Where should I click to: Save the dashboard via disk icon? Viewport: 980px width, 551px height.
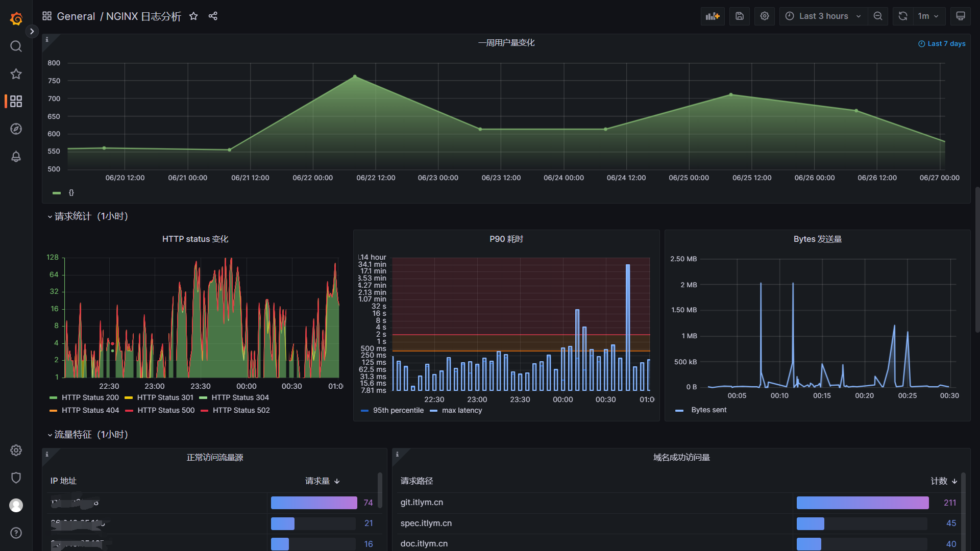(739, 16)
